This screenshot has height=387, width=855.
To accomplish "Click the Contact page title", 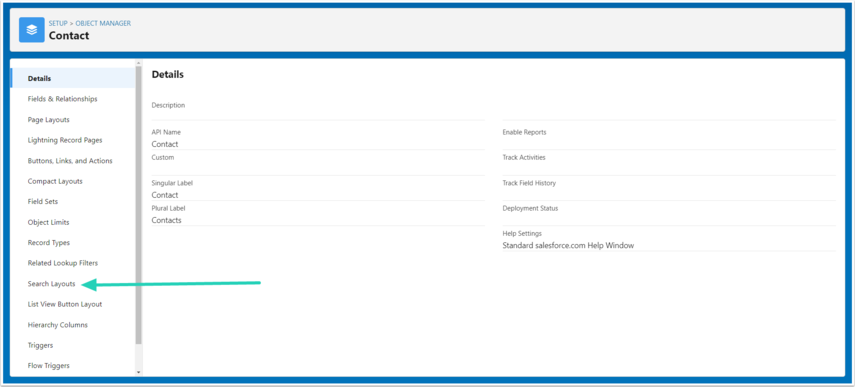I will (69, 36).
